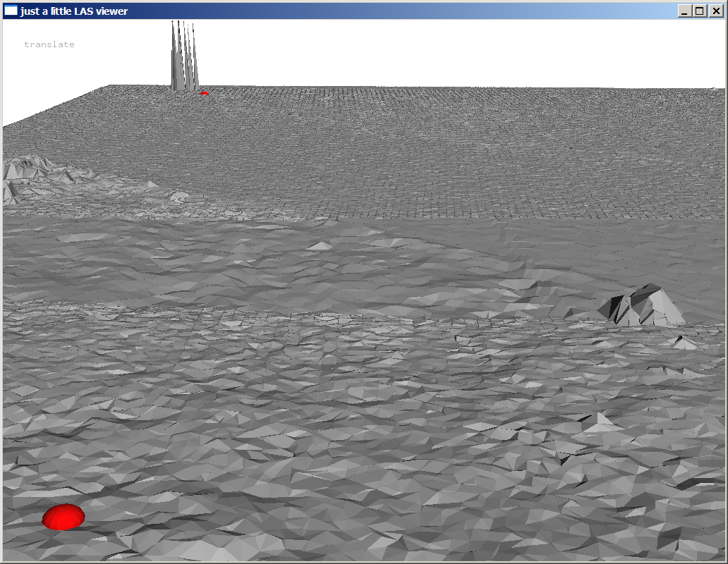728x564 pixels.
Task: Click the "just a little LAS viewer" title text
Action: tap(74, 11)
